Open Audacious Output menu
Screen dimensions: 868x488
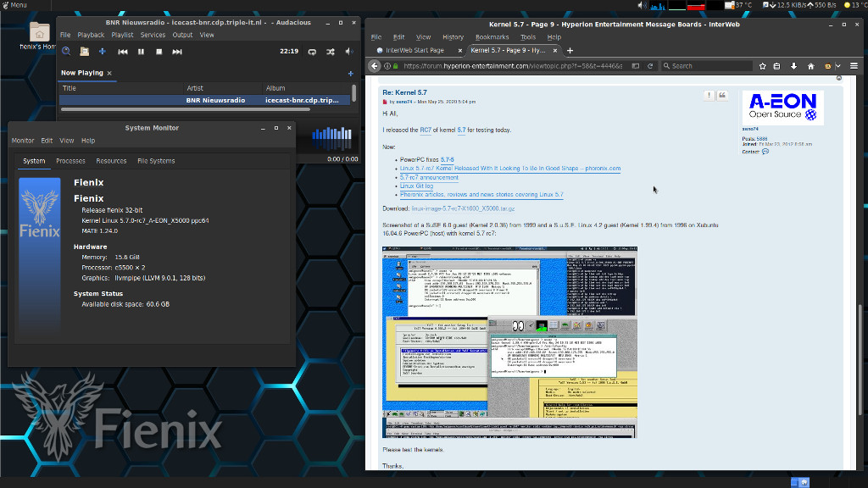pos(182,35)
